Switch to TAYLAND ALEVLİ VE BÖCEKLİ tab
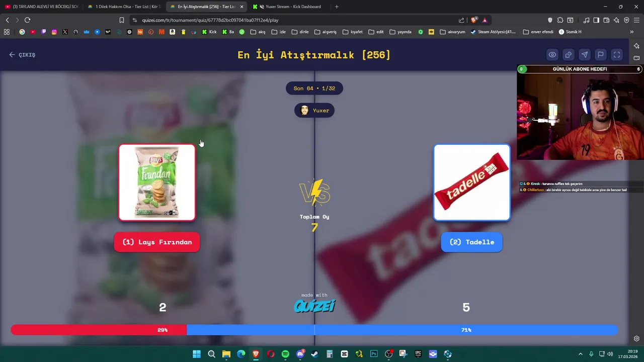Viewport: 644px width, 362px height. (42, 7)
